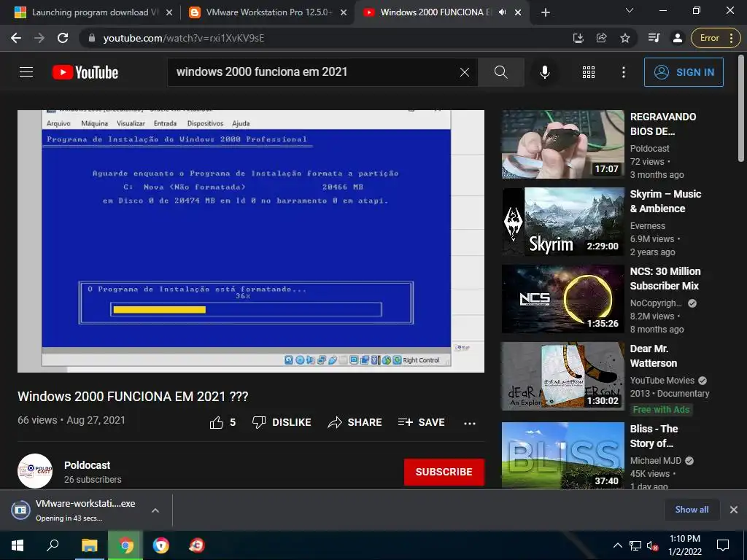Close the VMware Workstation Pro tab
Screen dimensions: 747x560
(x=344, y=12)
